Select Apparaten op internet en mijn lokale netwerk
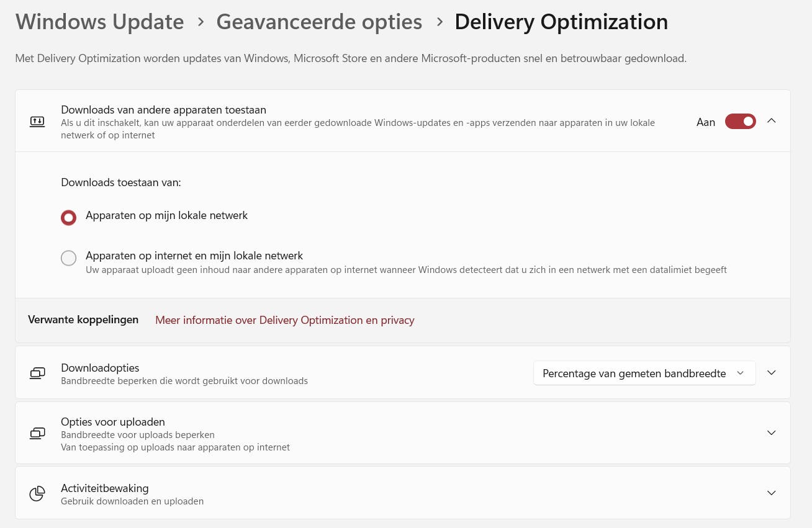This screenshot has width=812, height=528. [x=69, y=258]
